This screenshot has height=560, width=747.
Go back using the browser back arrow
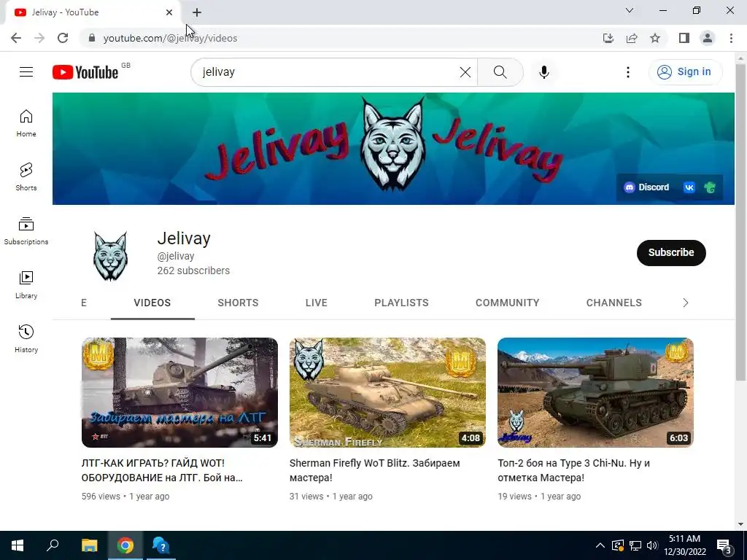(16, 38)
